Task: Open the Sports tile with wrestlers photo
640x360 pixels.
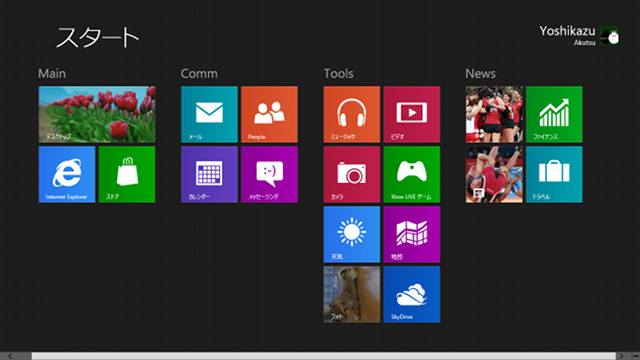Action: [x=494, y=174]
